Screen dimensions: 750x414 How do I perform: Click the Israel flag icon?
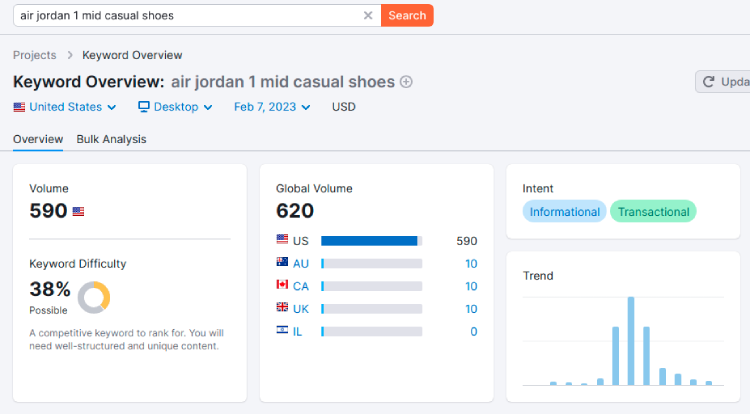(282, 329)
